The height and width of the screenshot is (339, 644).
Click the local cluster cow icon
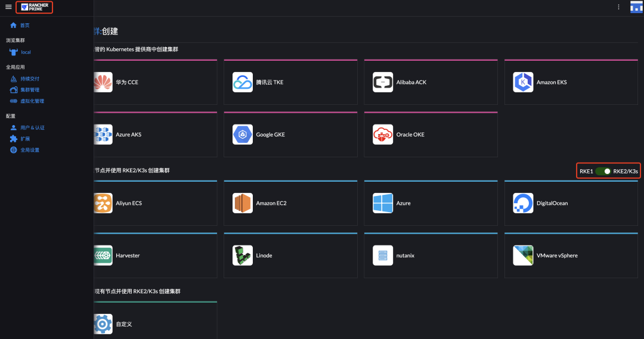(14, 52)
